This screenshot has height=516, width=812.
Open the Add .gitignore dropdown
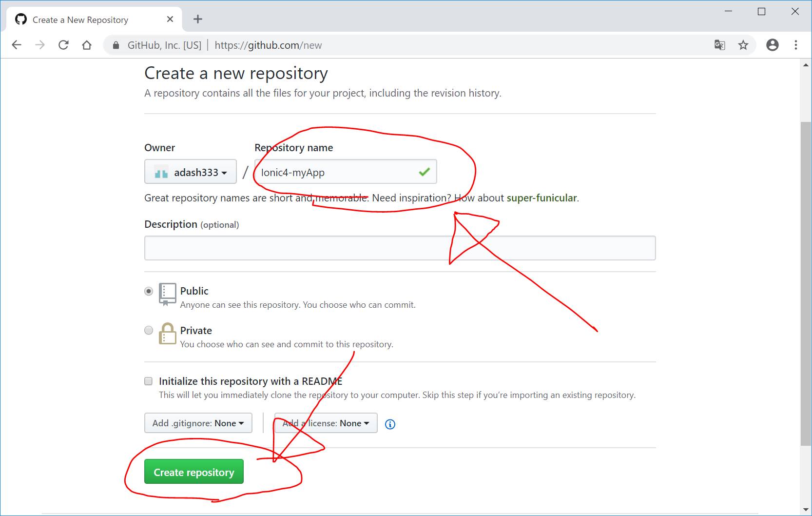coord(198,423)
